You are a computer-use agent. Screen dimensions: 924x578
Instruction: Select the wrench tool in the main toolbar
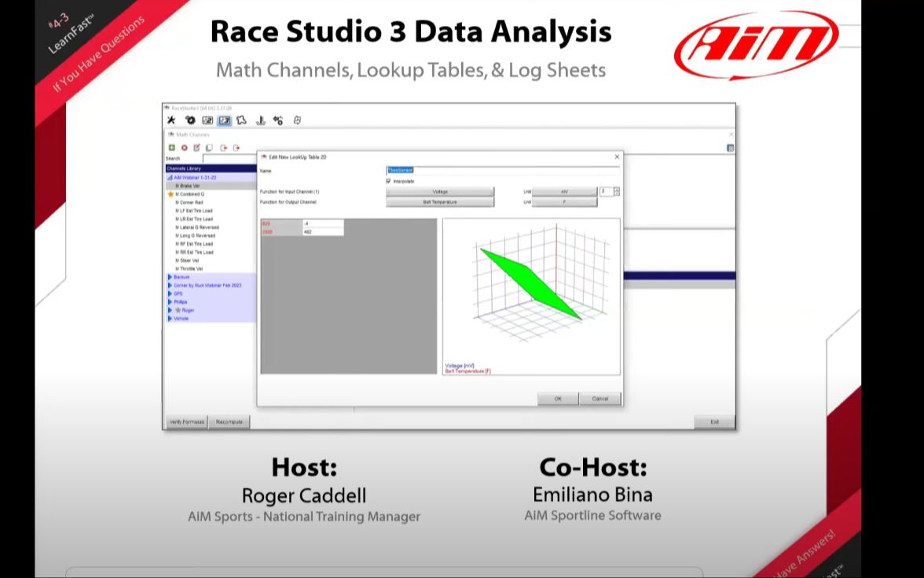[x=170, y=120]
